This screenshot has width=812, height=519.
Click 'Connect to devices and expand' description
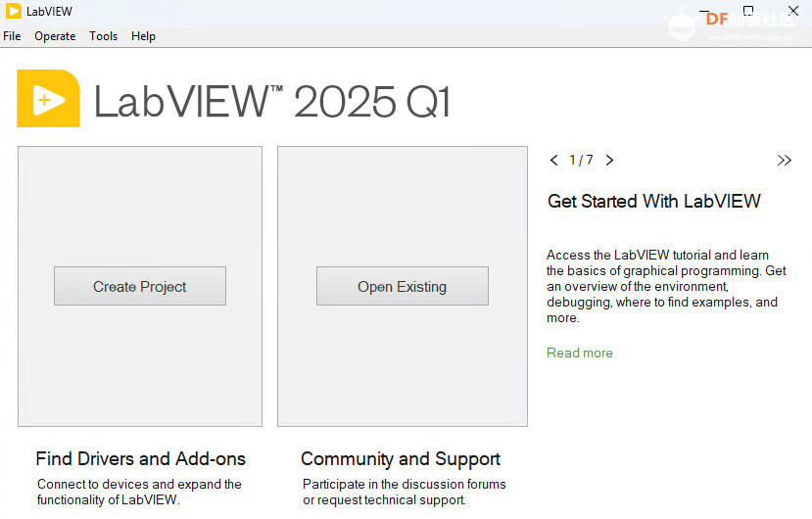139,492
